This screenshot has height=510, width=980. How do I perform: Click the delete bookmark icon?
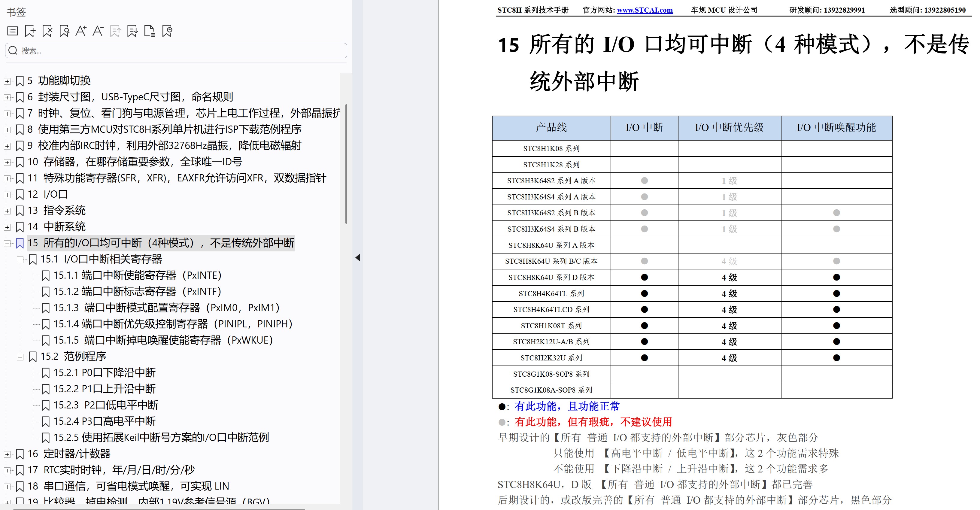click(x=47, y=31)
